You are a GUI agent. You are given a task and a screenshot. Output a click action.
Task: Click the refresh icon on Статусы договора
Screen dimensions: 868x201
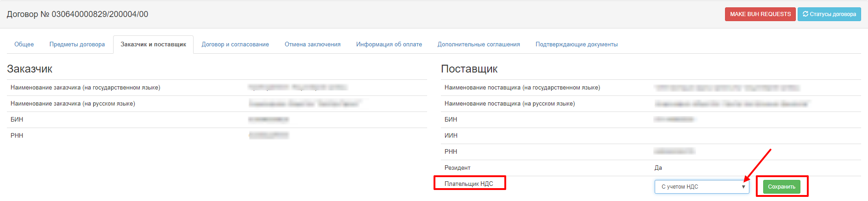(805, 14)
